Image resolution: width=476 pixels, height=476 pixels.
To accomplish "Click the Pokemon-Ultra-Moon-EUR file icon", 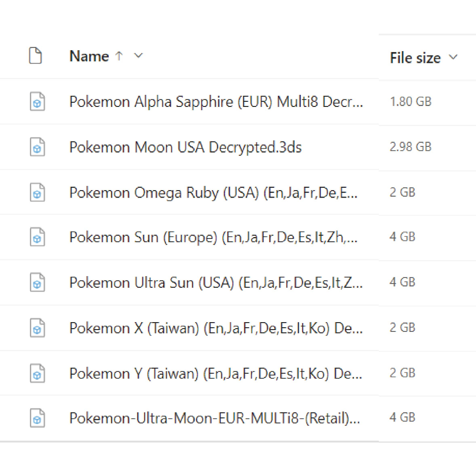I will (x=37, y=418).
